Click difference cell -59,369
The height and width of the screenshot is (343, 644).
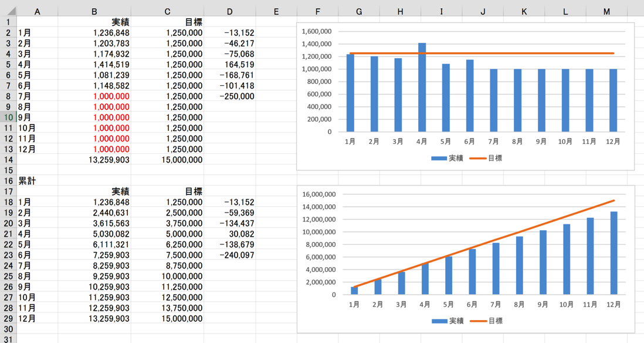[x=229, y=213]
